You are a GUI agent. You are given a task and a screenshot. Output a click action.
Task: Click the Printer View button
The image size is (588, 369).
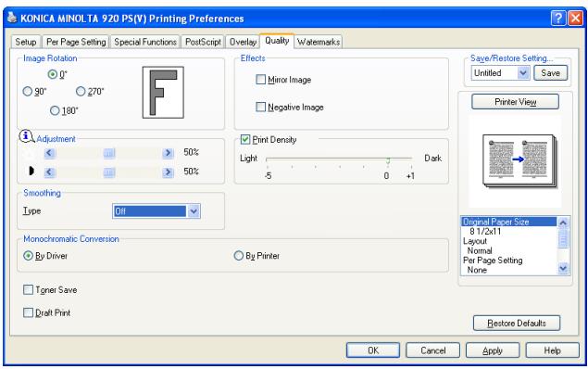tap(515, 102)
